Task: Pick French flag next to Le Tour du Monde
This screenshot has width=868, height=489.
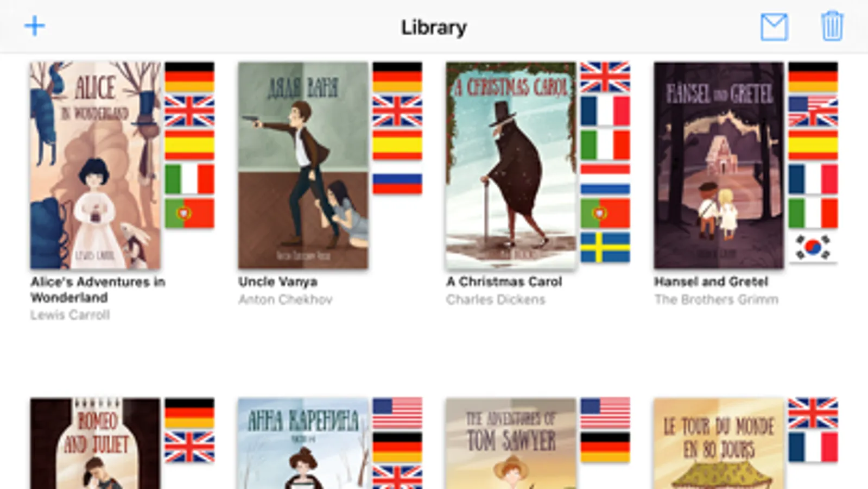Action: click(x=813, y=447)
